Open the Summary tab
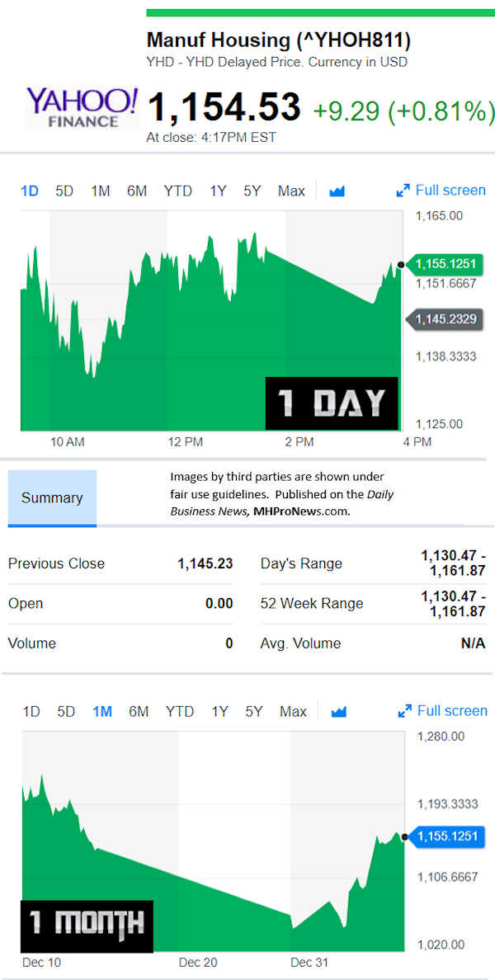This screenshot has width=495, height=980. tap(52, 498)
